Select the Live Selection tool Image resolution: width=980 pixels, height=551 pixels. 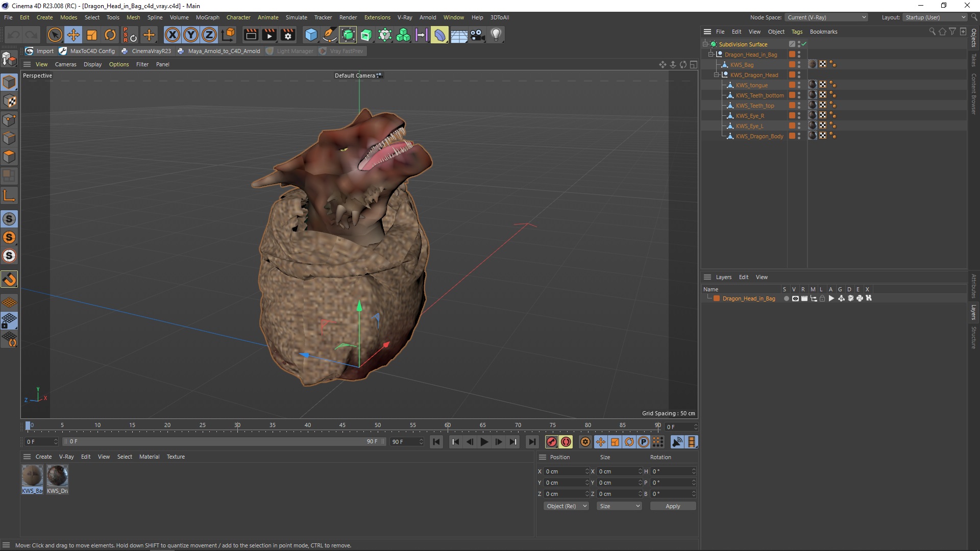[55, 35]
